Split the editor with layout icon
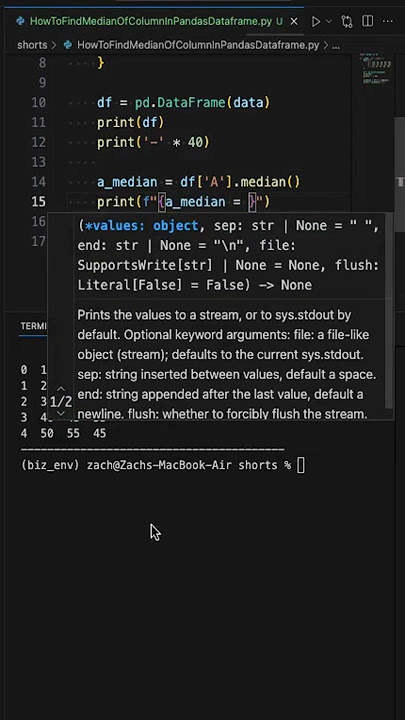 coord(367,22)
